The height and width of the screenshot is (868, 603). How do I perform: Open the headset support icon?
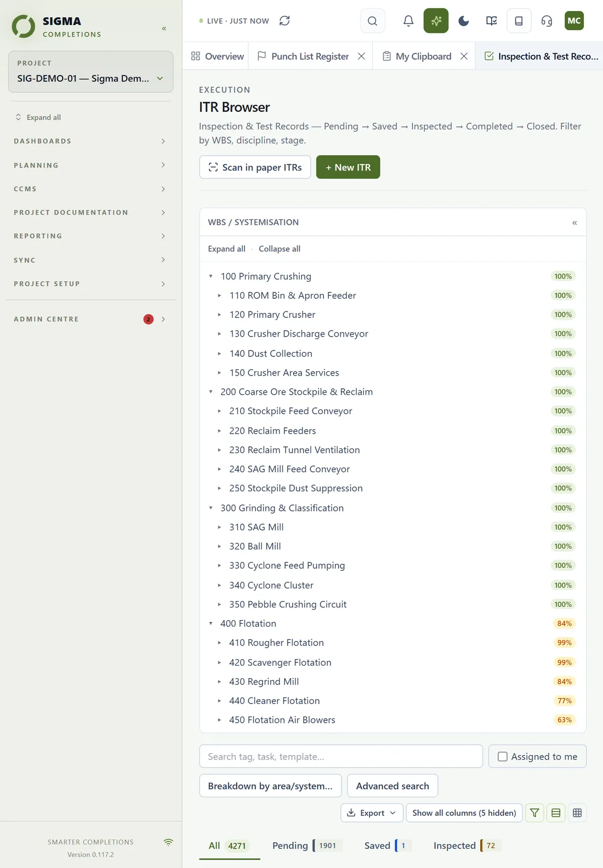pyautogui.click(x=547, y=21)
